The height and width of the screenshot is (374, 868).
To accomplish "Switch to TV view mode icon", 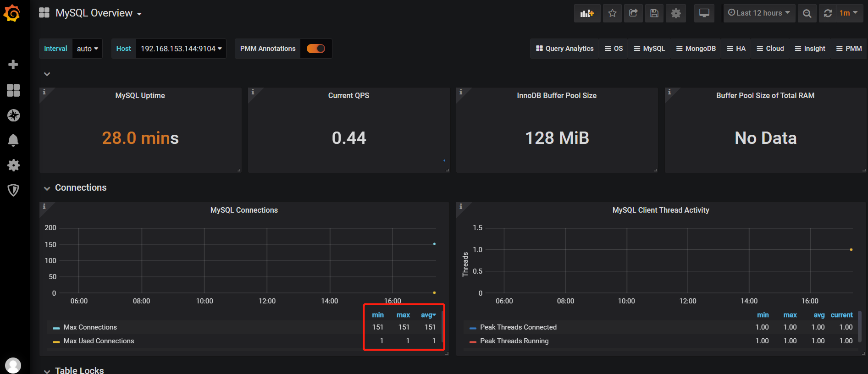I will click(704, 13).
